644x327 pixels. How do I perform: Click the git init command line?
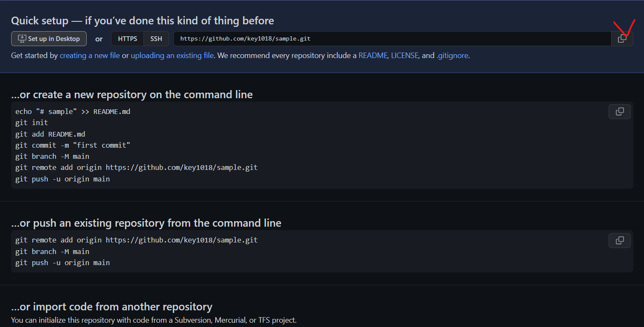pyautogui.click(x=31, y=123)
